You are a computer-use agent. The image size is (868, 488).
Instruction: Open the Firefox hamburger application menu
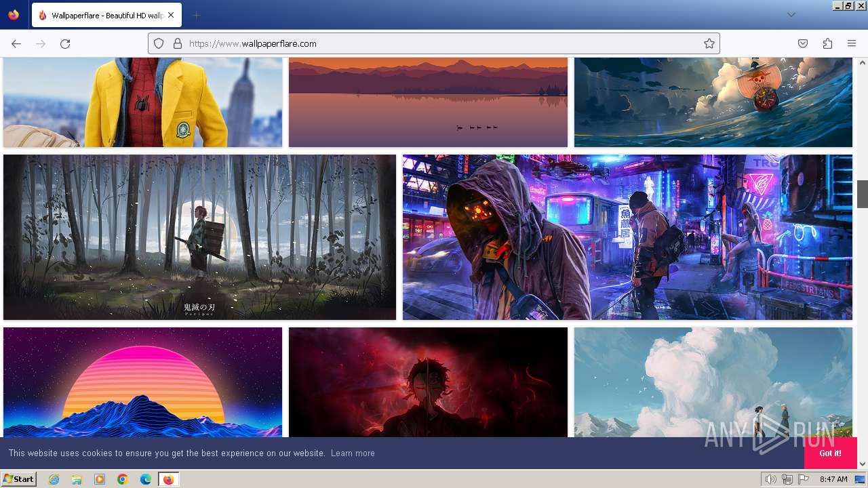tap(852, 43)
